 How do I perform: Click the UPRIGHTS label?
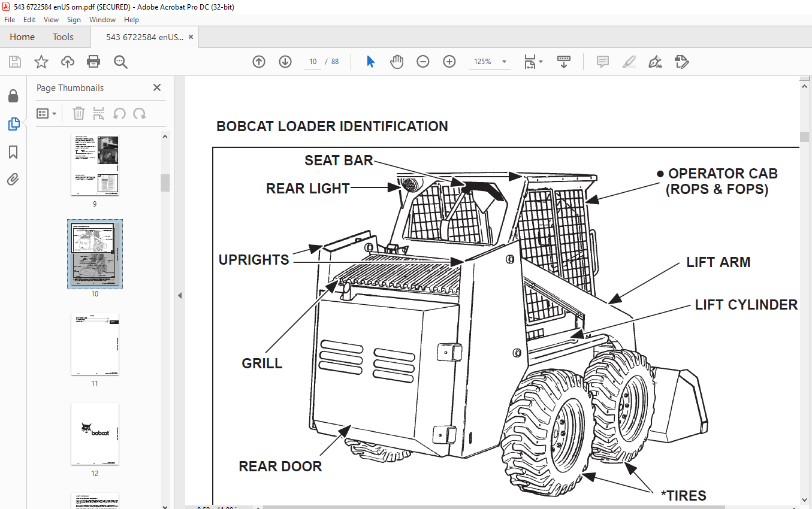click(x=253, y=260)
